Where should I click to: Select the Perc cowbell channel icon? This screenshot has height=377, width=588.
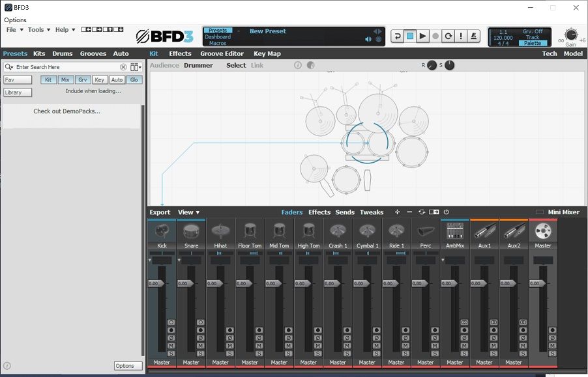426,231
